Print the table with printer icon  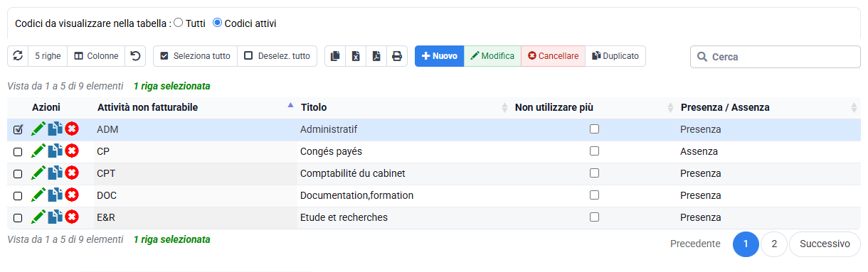(x=397, y=56)
